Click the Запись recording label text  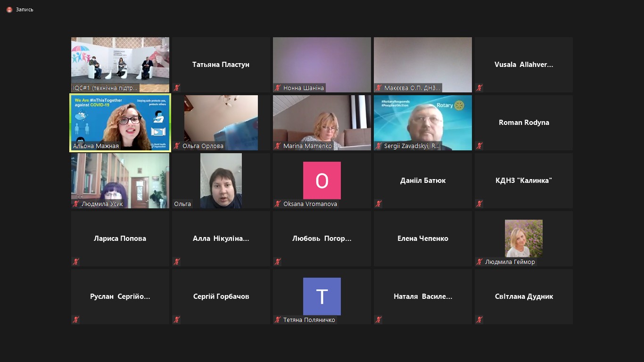pos(25,9)
